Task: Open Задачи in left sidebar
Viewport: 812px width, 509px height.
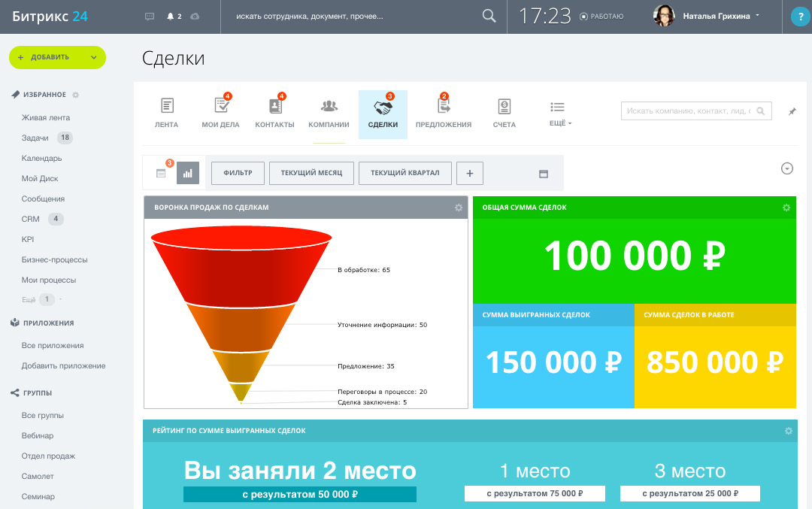Action: [35, 138]
